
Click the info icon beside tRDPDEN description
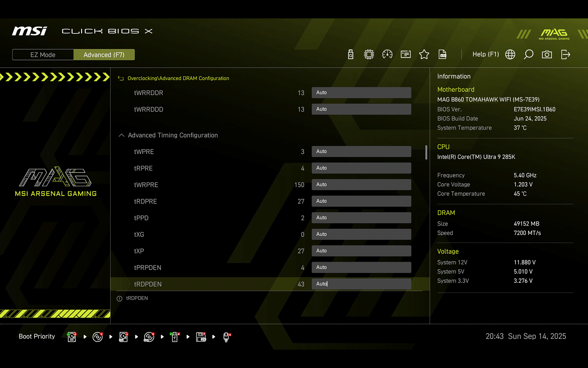tap(119, 298)
